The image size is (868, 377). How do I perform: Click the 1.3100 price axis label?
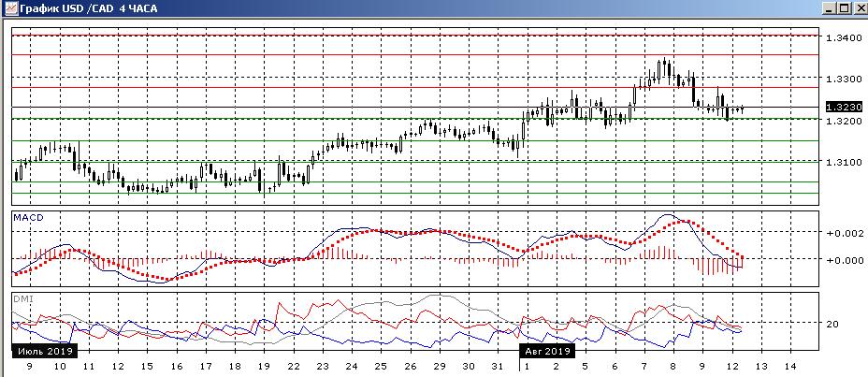(x=843, y=162)
